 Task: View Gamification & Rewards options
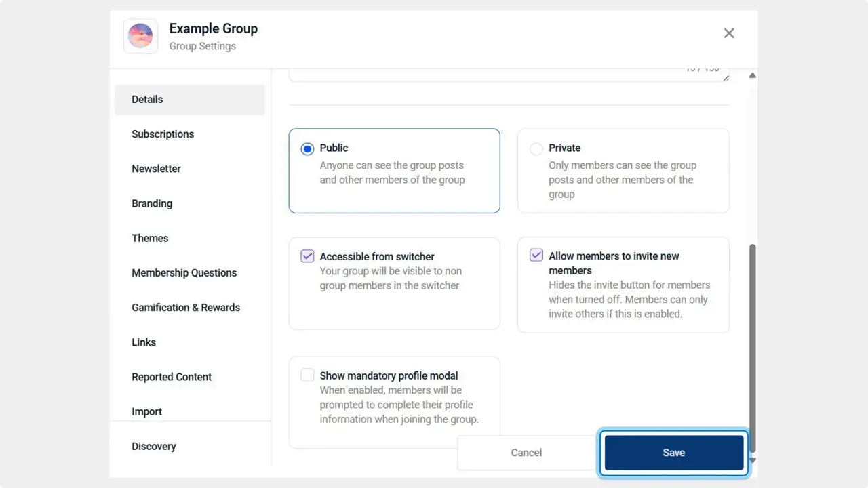[186, 307]
